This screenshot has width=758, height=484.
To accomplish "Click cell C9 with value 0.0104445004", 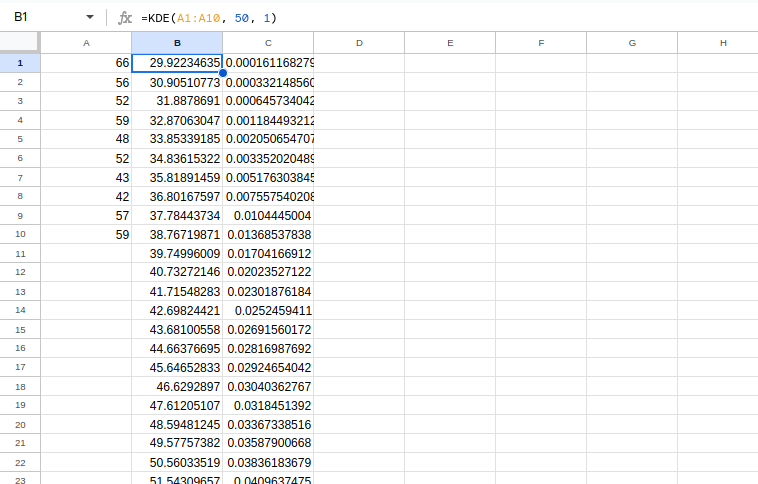I will click(x=268, y=216).
